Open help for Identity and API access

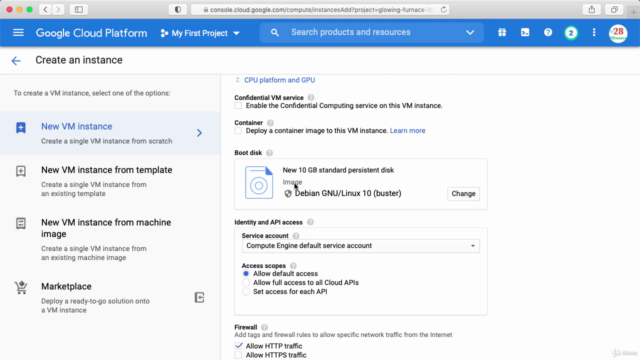coord(310,222)
